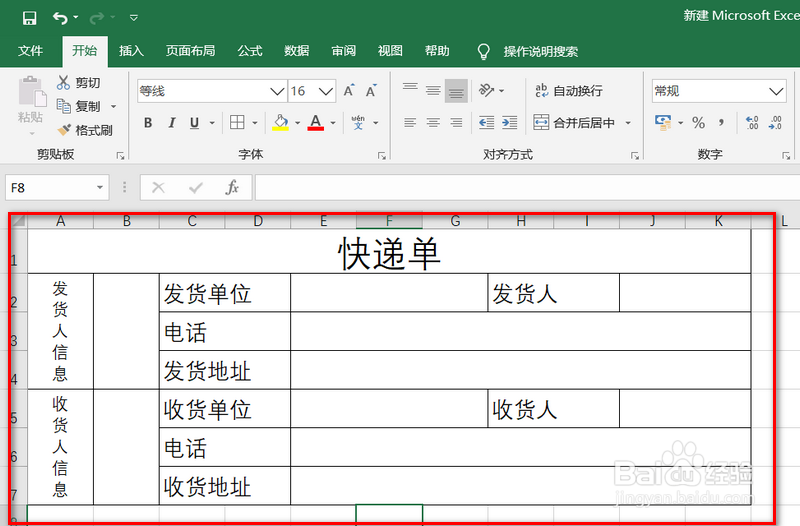The width and height of the screenshot is (800, 526).
Task: Expand the underline style dropdown arrow
Action: [212, 123]
